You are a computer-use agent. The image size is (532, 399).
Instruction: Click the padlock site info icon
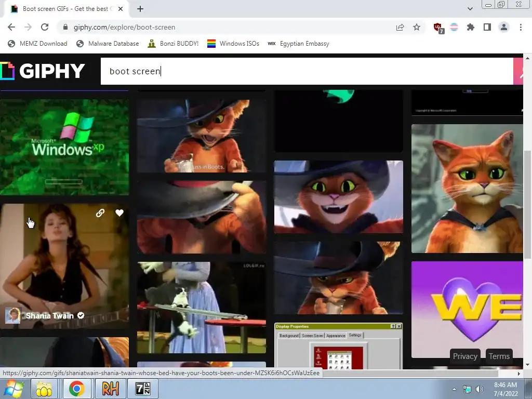[x=65, y=27]
